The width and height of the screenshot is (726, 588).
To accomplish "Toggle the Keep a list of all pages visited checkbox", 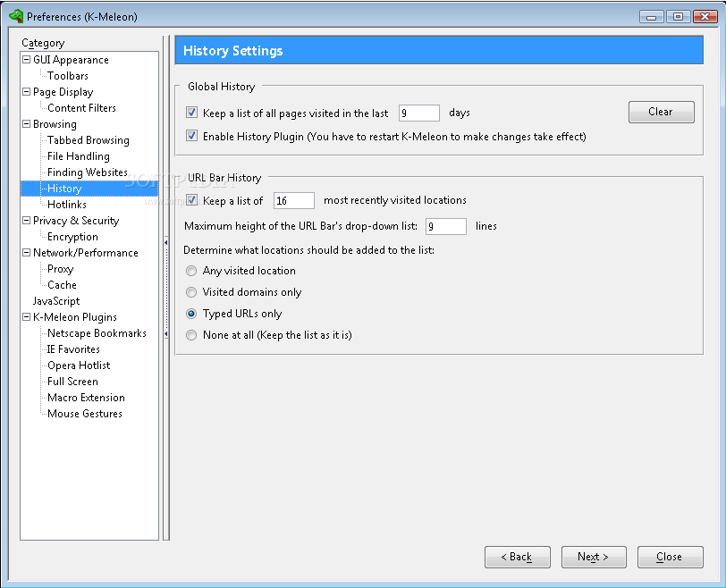I will pyautogui.click(x=191, y=113).
